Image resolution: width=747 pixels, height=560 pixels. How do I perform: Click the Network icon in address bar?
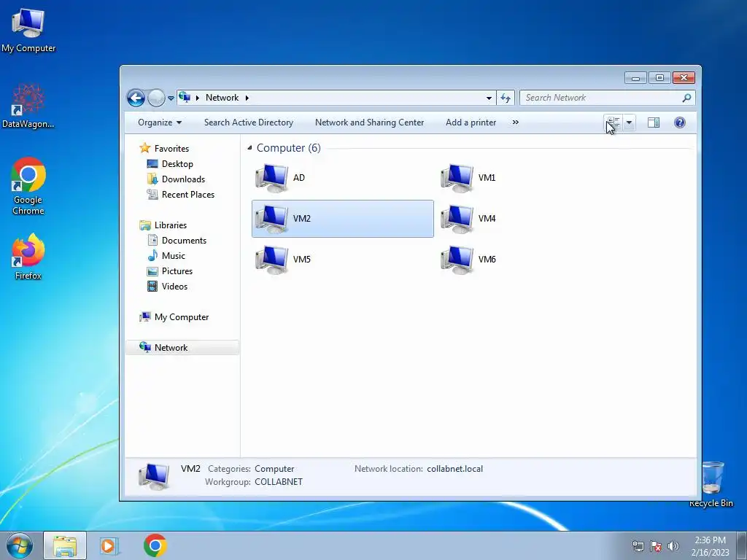(x=185, y=98)
